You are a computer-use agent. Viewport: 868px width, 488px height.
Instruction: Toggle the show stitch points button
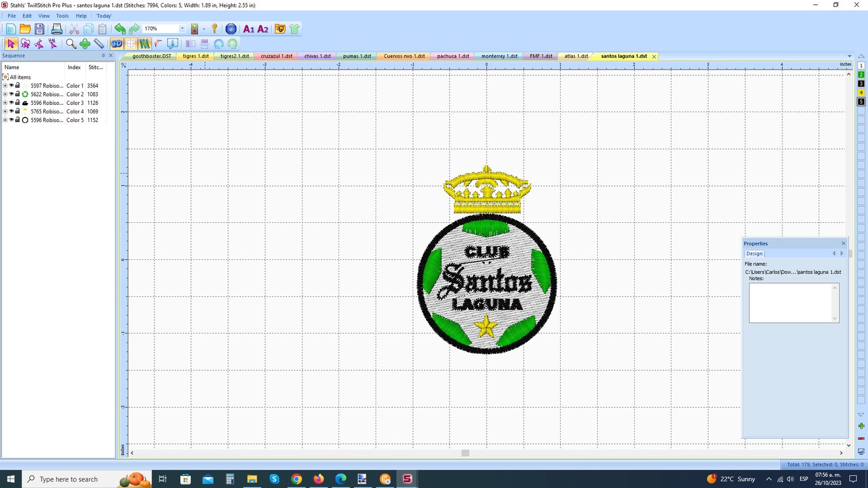(x=144, y=43)
